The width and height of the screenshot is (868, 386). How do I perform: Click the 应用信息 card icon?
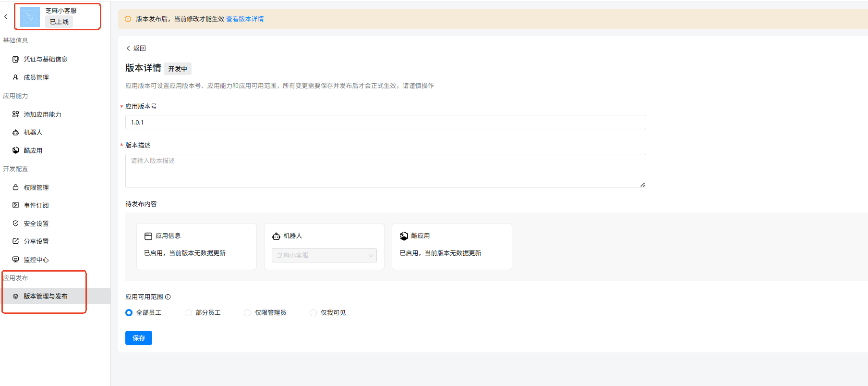tap(148, 236)
